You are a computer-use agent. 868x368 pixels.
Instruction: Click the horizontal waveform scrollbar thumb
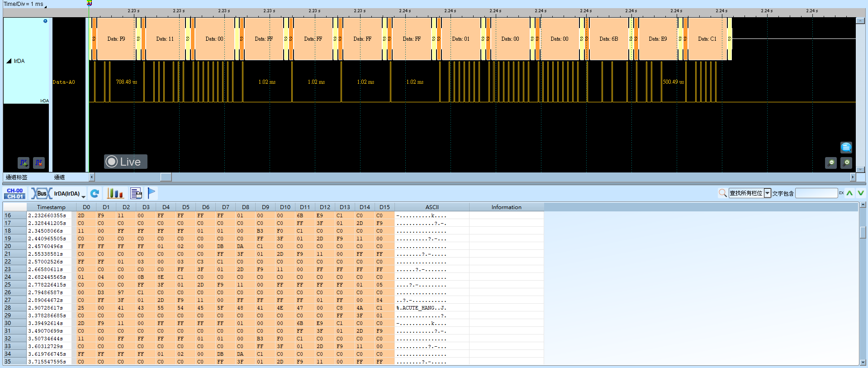(x=166, y=177)
